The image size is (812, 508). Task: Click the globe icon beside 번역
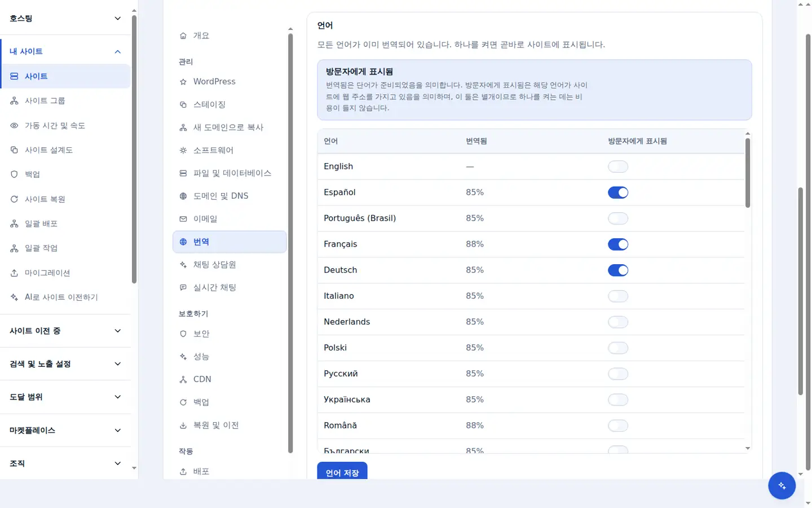coord(183,242)
